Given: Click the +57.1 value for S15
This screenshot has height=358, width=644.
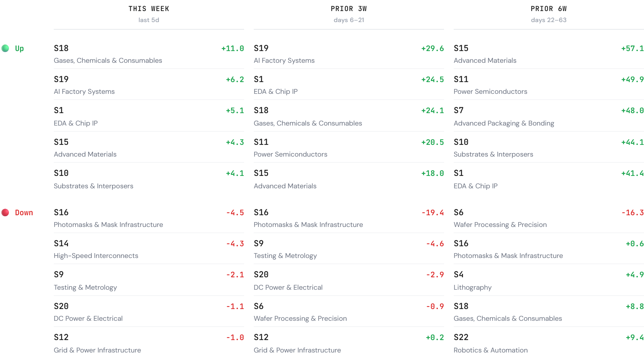Looking at the screenshot, I should (632, 48).
